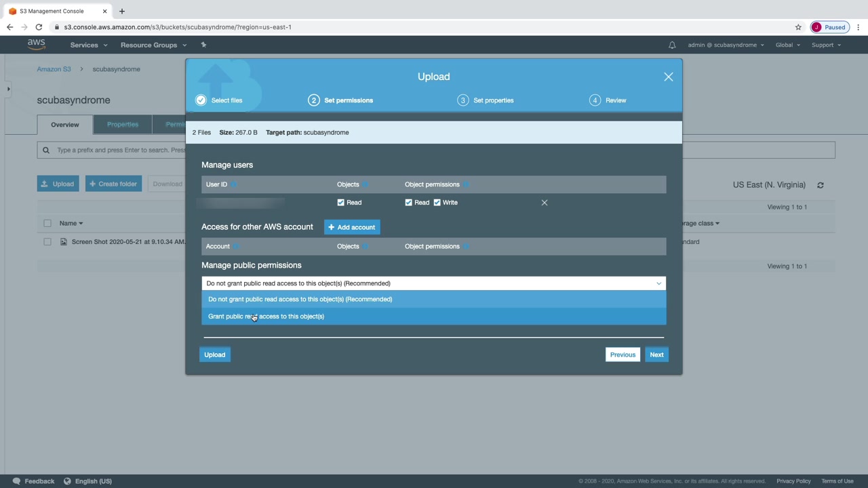868x488 pixels.
Task: Jump to step 3 Set properties
Action: coord(486,100)
